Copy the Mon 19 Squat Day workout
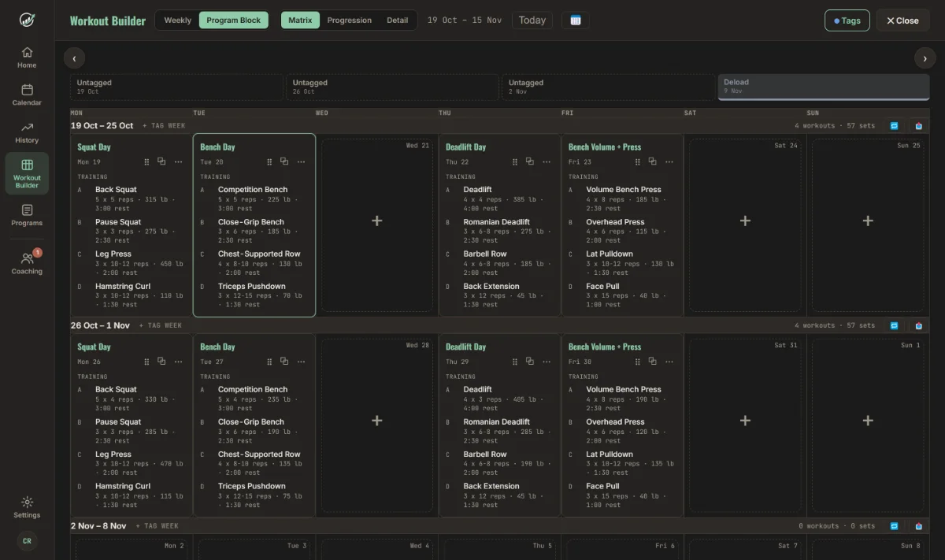Screen dimensions: 945x560 (x=161, y=161)
